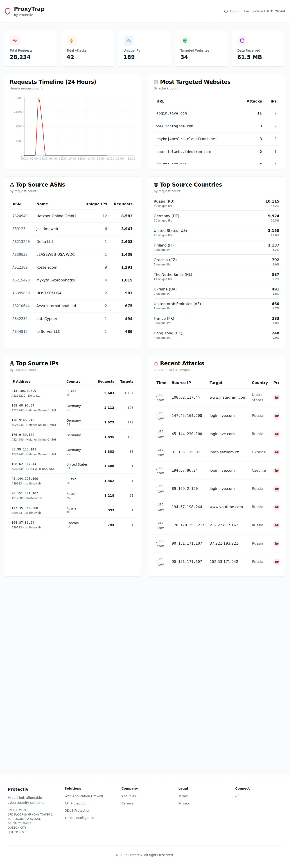Viewport: 289px width, 868px height.
Task: Select IP 188.40.97.87 in Top Source IPs
Action: [x=72, y=408]
